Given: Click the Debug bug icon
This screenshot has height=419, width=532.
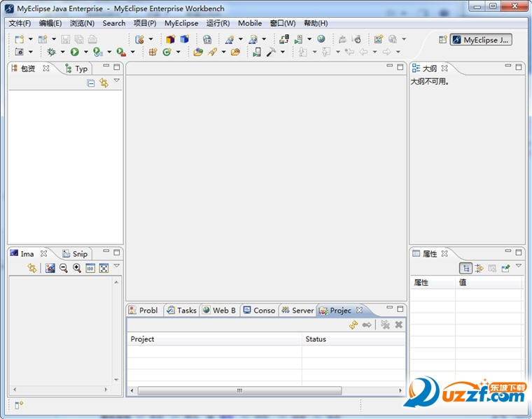Looking at the screenshot, I should click(x=51, y=52).
